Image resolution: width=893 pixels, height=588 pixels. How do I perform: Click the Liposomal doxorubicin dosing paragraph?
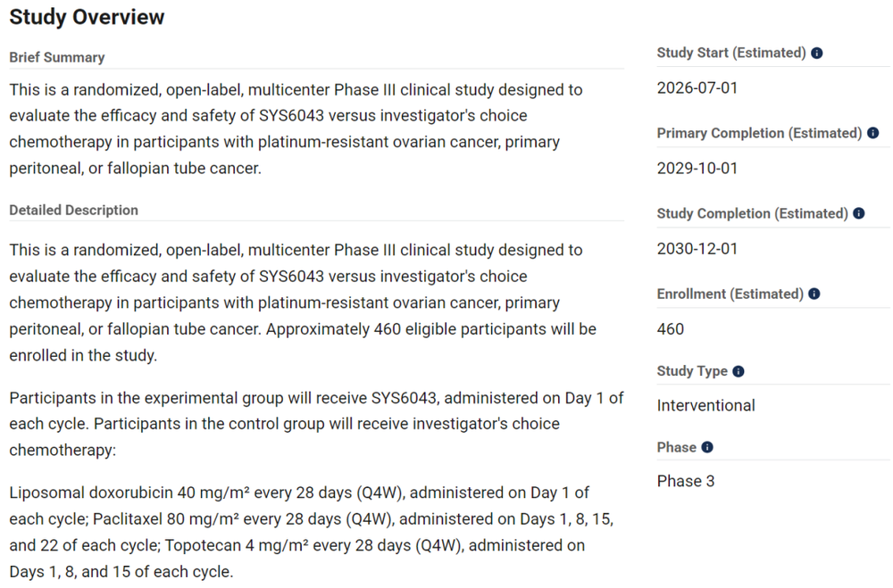pyautogui.click(x=312, y=532)
